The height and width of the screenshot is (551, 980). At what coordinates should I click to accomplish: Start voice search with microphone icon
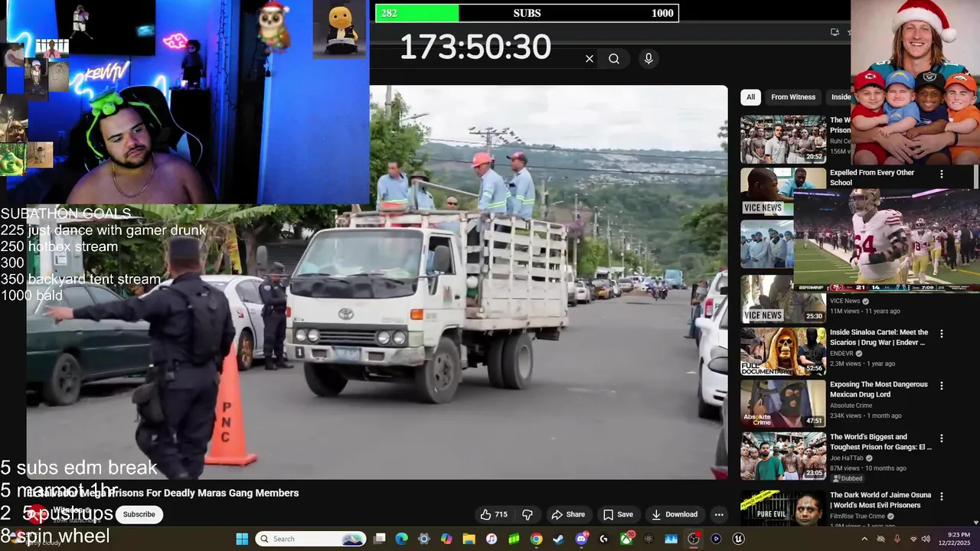click(648, 59)
